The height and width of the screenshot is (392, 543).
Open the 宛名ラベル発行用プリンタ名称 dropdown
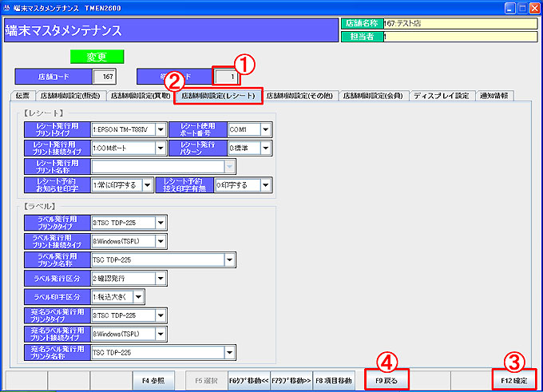tap(230, 353)
